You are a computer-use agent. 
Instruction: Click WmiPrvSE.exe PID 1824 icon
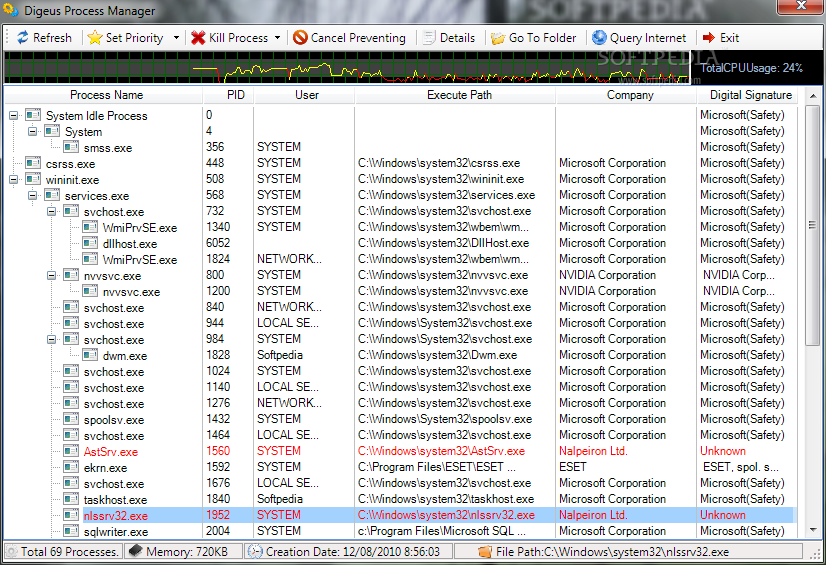(x=90, y=259)
